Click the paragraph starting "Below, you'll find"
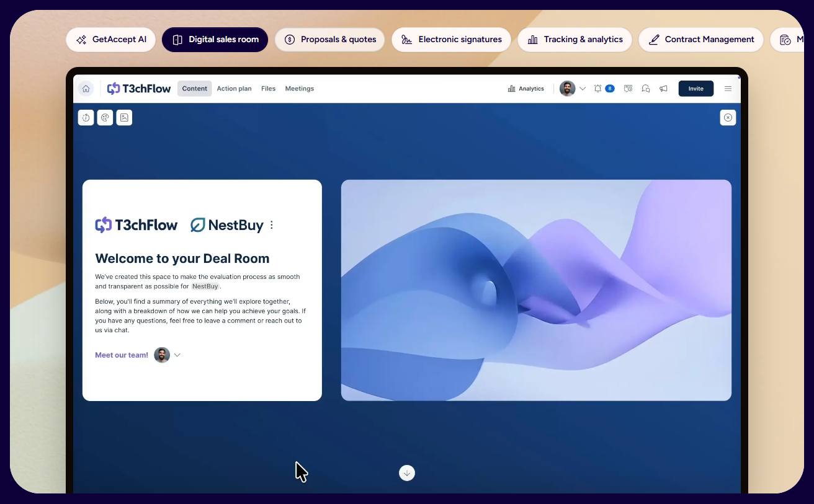This screenshot has height=504, width=814. 200,316
